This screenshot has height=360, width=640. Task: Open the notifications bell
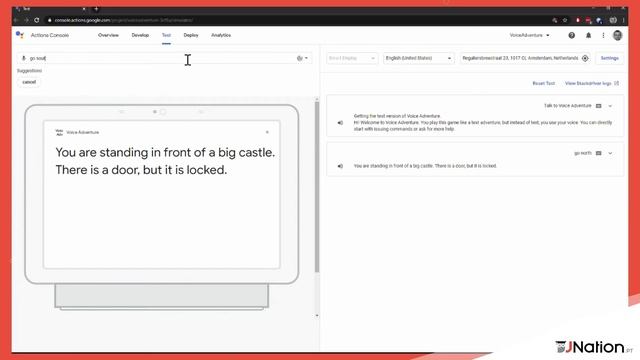[588, 36]
